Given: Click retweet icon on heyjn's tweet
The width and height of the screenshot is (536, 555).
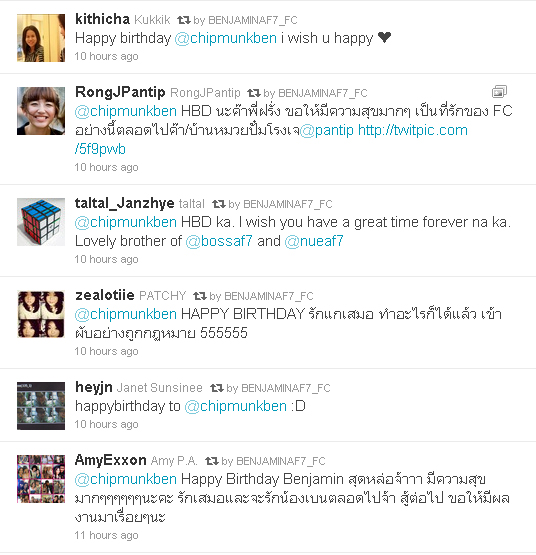Looking at the screenshot, I should point(217,388).
